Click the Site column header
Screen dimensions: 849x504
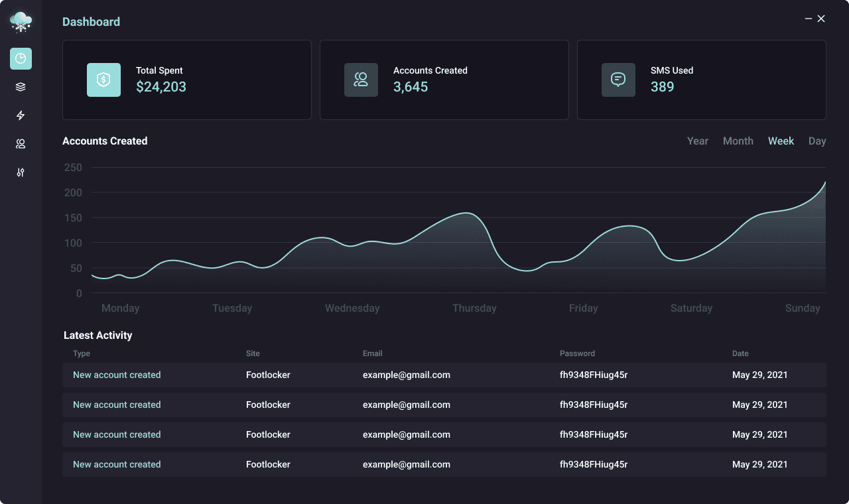253,353
